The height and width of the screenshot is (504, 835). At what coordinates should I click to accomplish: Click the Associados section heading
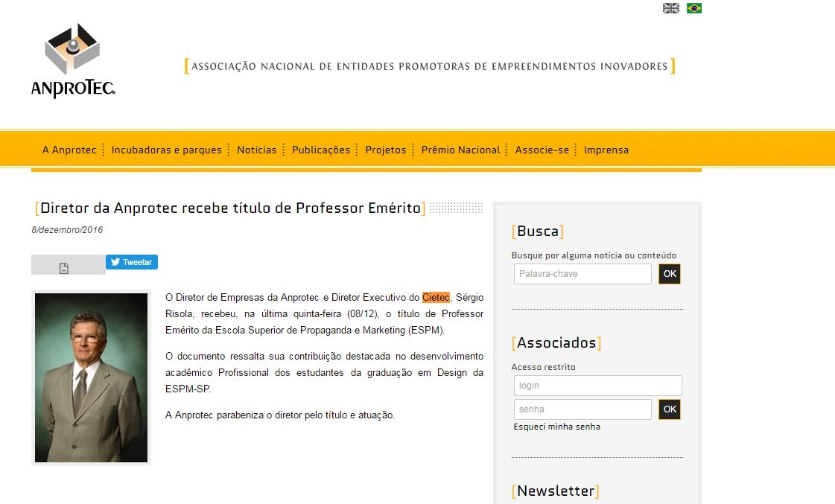(x=556, y=342)
